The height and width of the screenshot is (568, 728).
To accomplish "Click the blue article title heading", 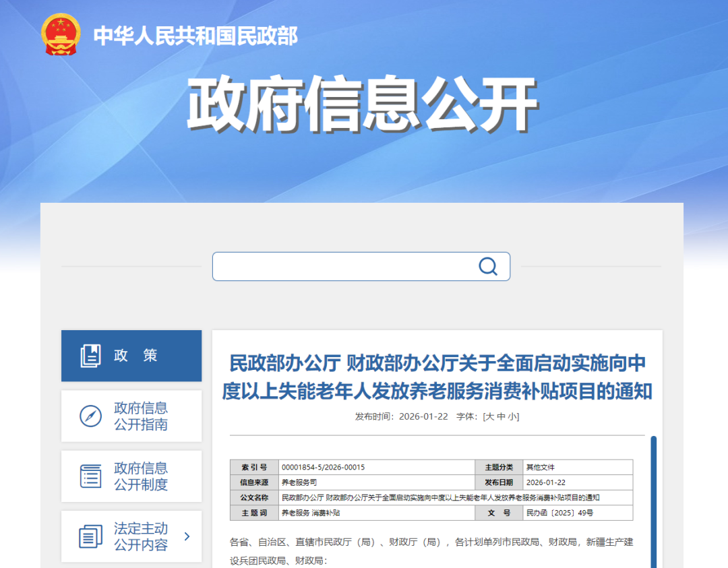I will pyautogui.click(x=437, y=377).
